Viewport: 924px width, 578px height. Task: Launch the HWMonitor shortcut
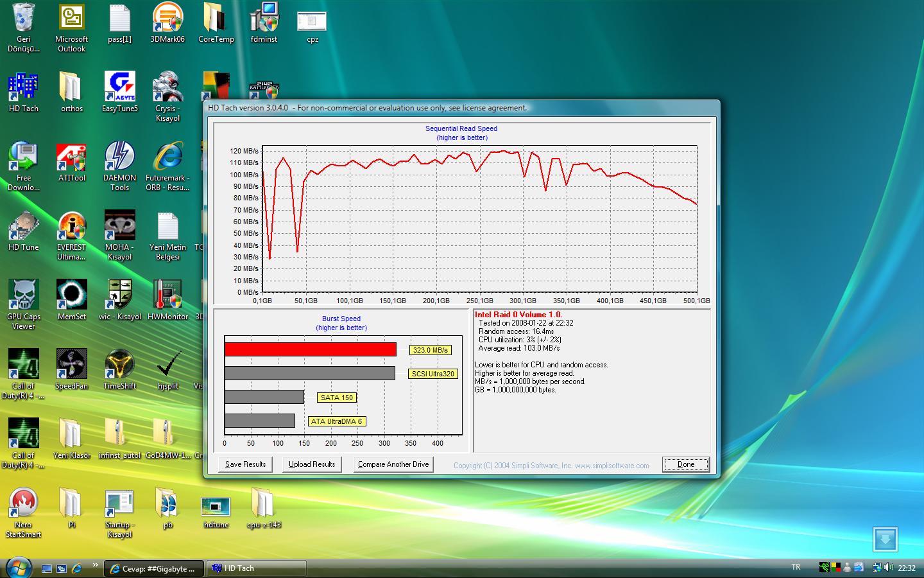click(167, 301)
